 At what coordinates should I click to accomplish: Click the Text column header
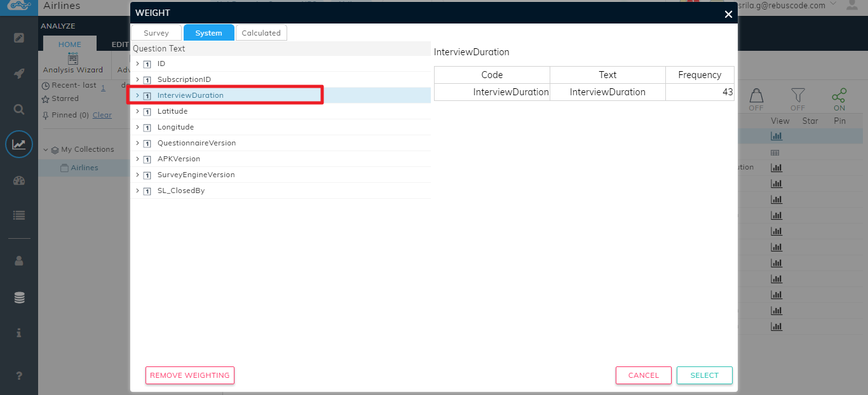tap(607, 75)
